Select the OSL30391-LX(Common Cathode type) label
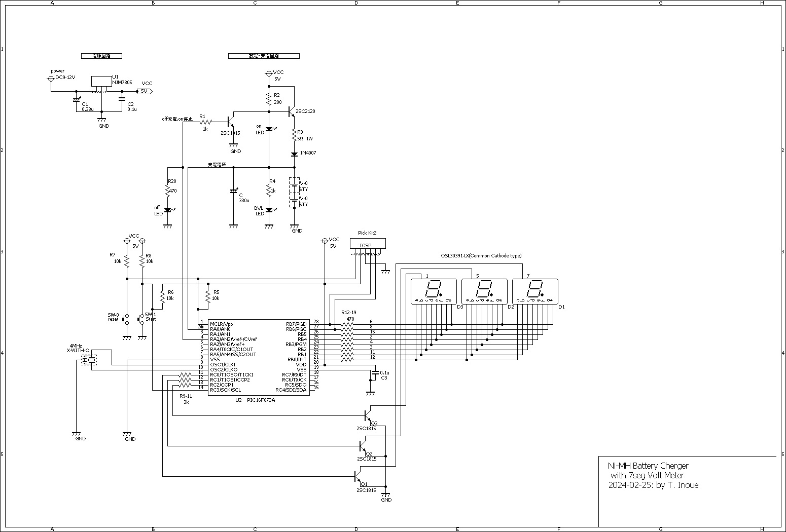 tap(481, 256)
